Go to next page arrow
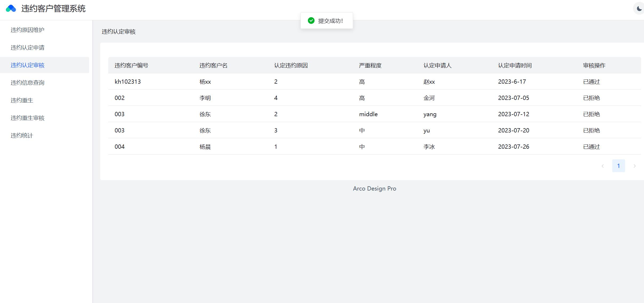Screen dimensions: 644x303 pyautogui.click(x=634, y=166)
